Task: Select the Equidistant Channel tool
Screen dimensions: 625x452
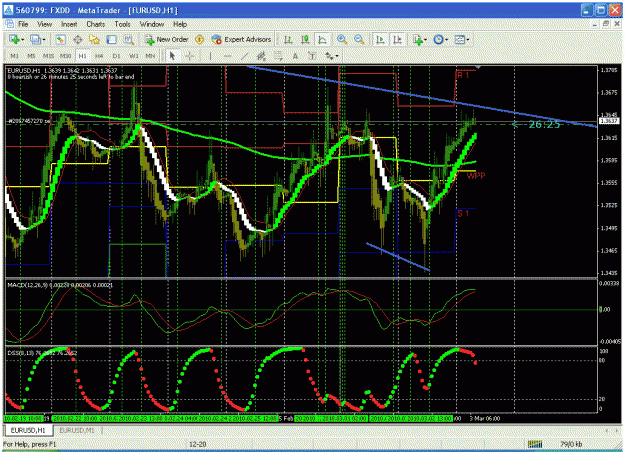Action: 261,56
